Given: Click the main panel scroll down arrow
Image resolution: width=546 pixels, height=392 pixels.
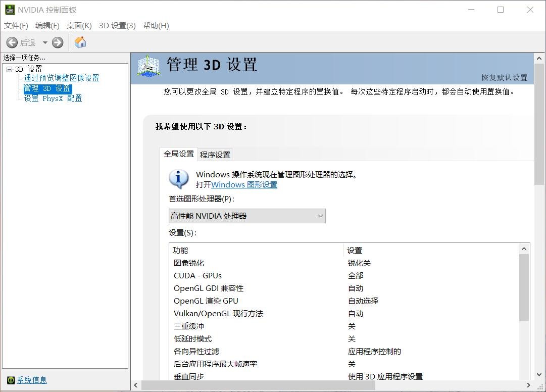Looking at the screenshot, I should point(539,375).
